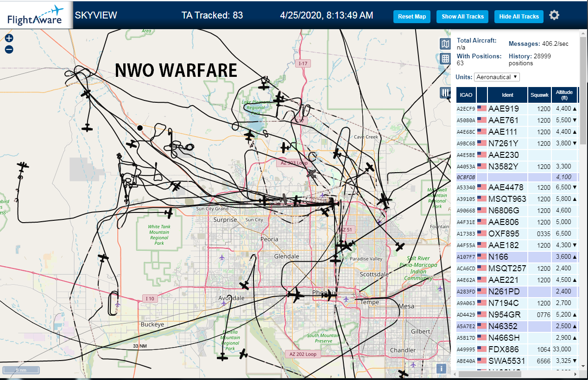The height and width of the screenshot is (380, 588).
Task: Click US flag in N166 row
Action: [482, 257]
